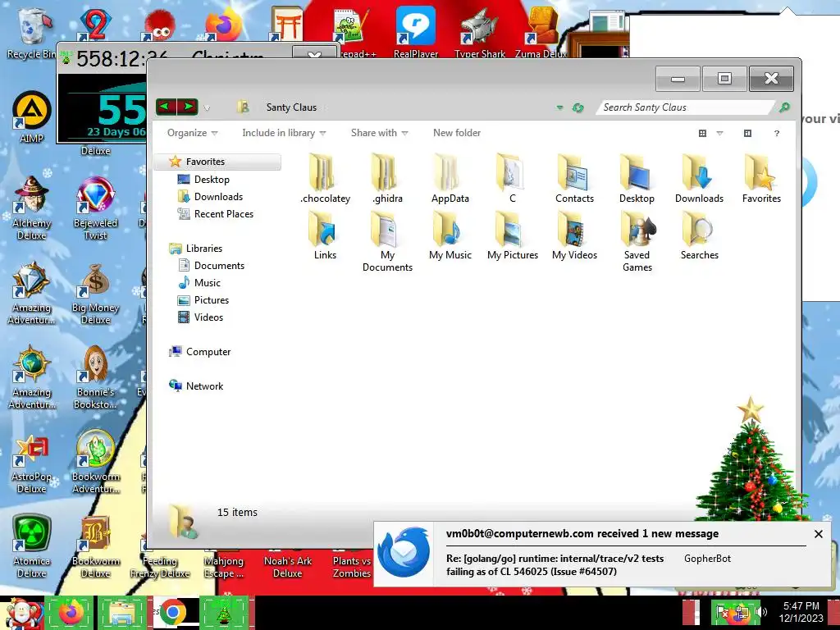
Task: Open Alchemy Deluxe desktop shortcut
Action: tap(32, 209)
